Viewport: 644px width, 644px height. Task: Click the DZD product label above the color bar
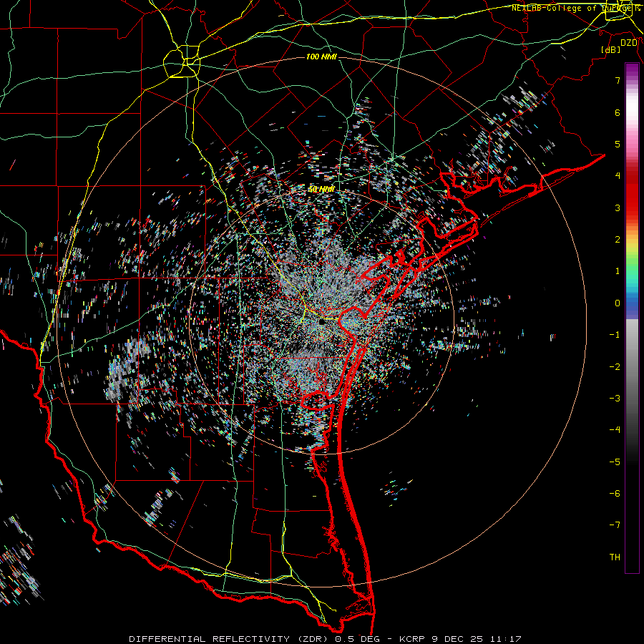coord(629,43)
